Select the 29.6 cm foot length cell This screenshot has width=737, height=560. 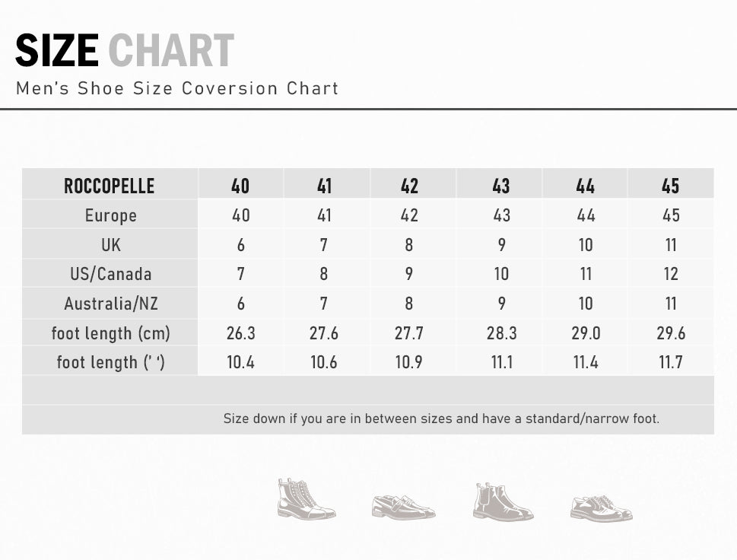pyautogui.click(x=670, y=332)
